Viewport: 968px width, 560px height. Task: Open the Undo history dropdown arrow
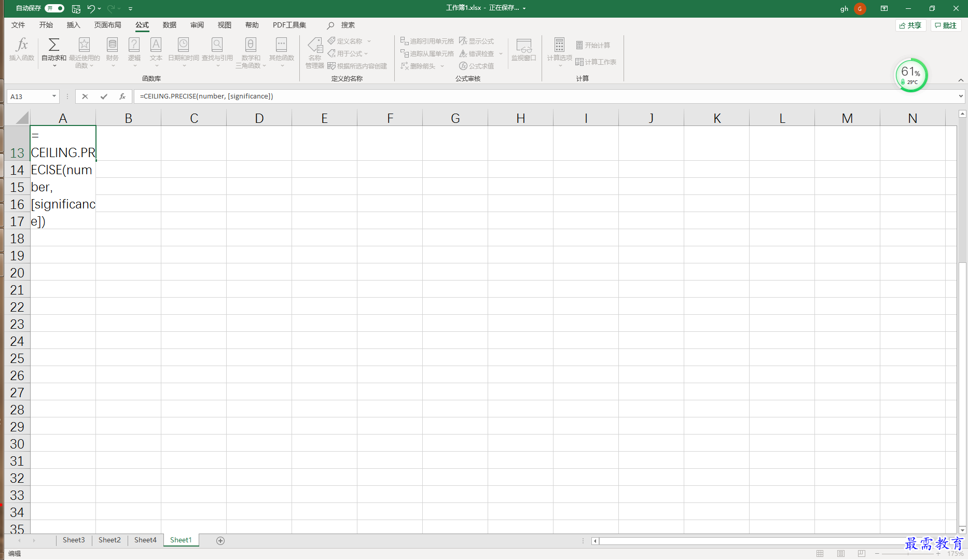[100, 9]
